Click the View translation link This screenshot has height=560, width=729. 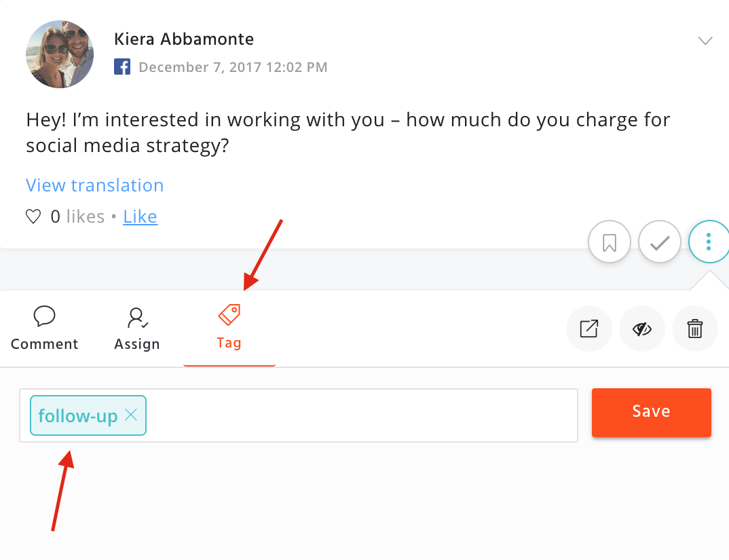95,185
